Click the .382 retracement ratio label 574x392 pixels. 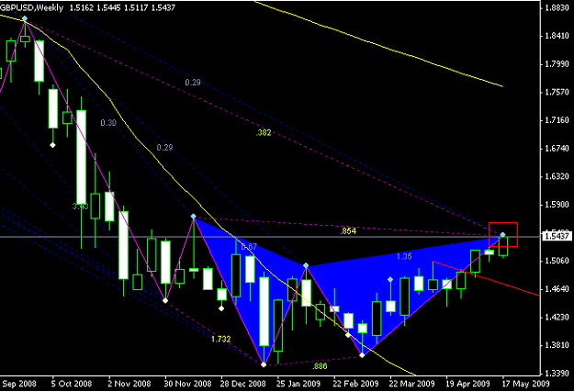[264, 132]
